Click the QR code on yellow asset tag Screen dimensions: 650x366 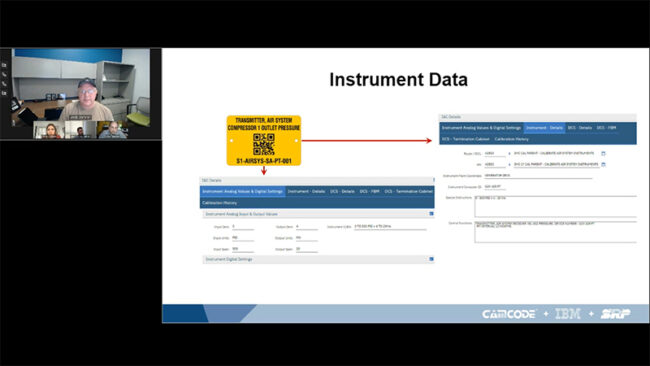click(x=264, y=144)
